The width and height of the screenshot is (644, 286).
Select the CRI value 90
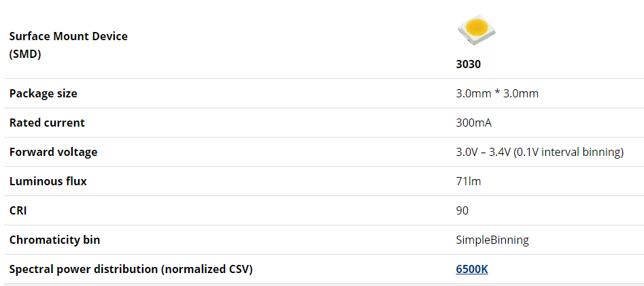[x=462, y=210]
